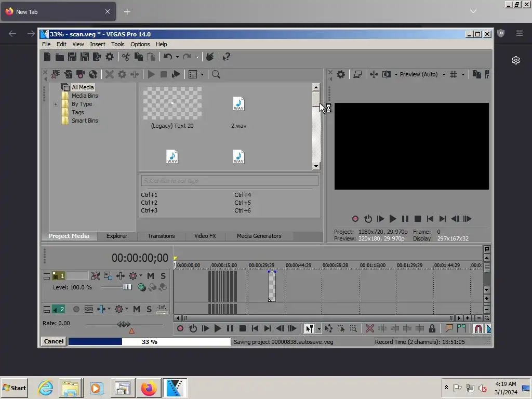Toggle Mute on audio track 2
The height and width of the screenshot is (399, 532).
coord(137,309)
